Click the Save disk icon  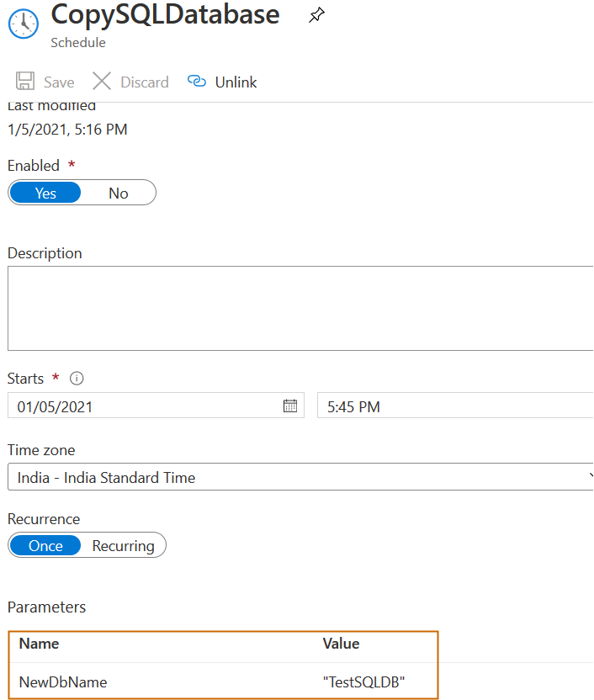coord(26,82)
